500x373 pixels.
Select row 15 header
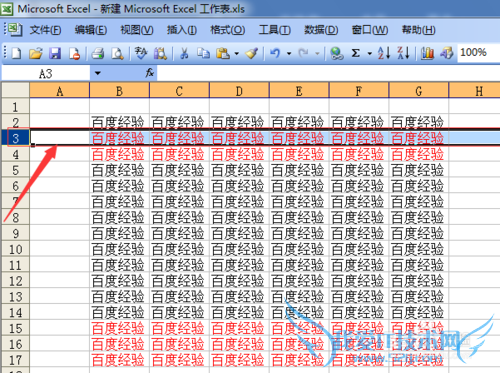(15, 328)
